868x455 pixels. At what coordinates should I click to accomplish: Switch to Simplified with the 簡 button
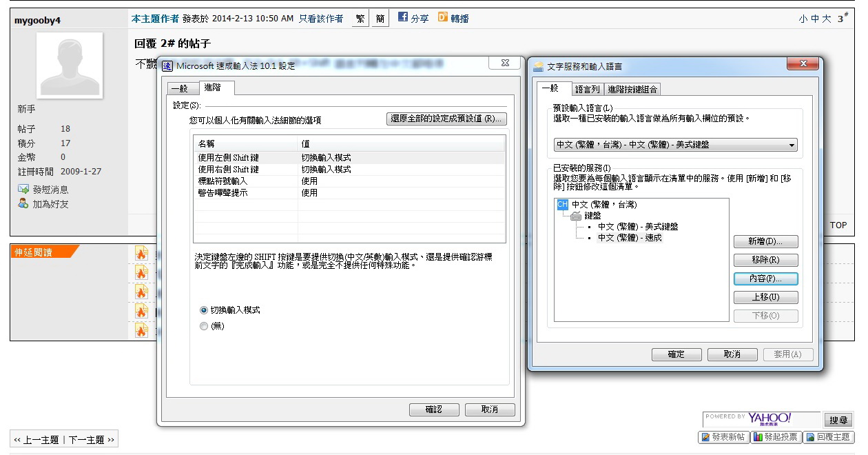[380, 19]
